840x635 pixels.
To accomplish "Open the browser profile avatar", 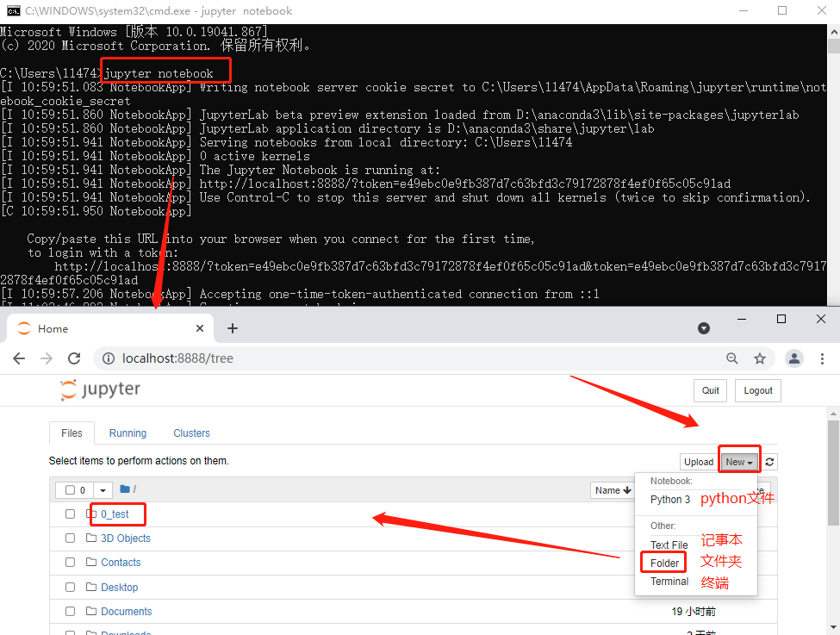I will coord(794,358).
